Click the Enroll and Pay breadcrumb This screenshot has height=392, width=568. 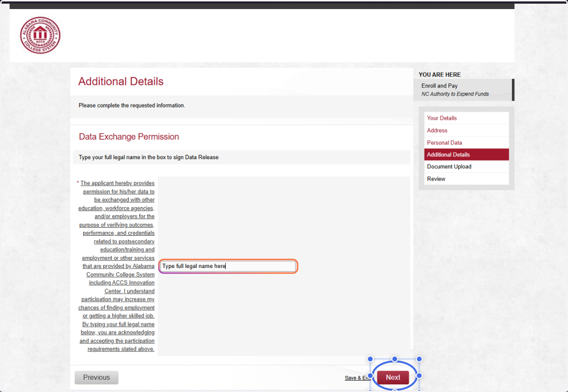(439, 86)
